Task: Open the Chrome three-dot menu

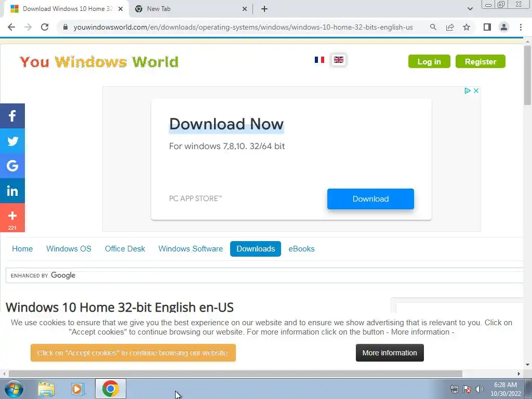Action: pos(521,27)
